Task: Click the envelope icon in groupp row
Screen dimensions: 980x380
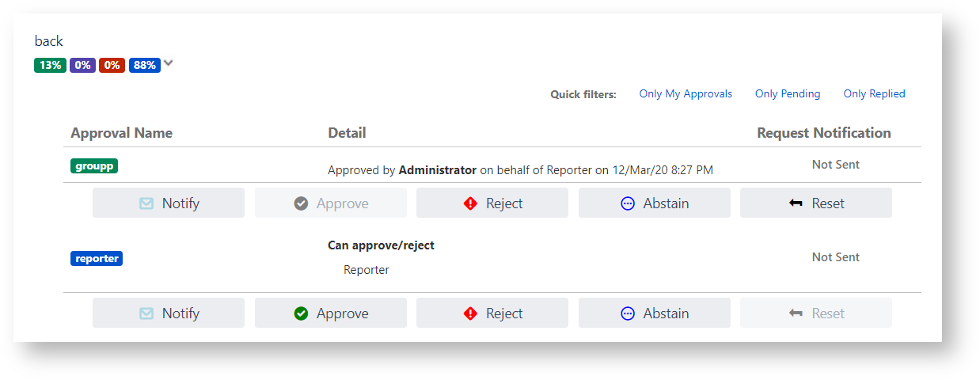Action: (146, 203)
